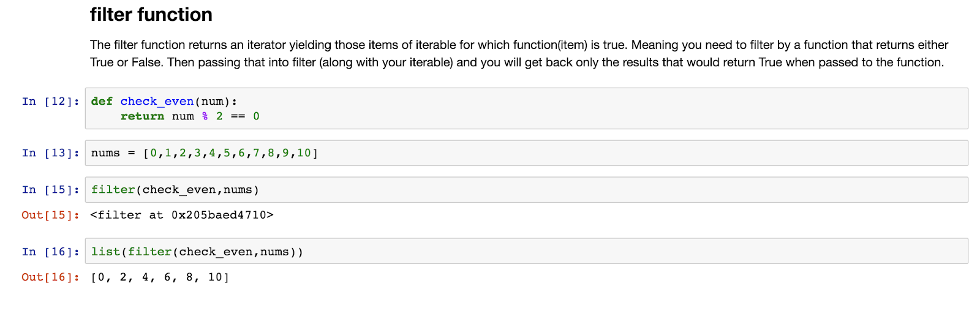Click the check_even function name after def
The image size is (980, 313).
(x=157, y=102)
